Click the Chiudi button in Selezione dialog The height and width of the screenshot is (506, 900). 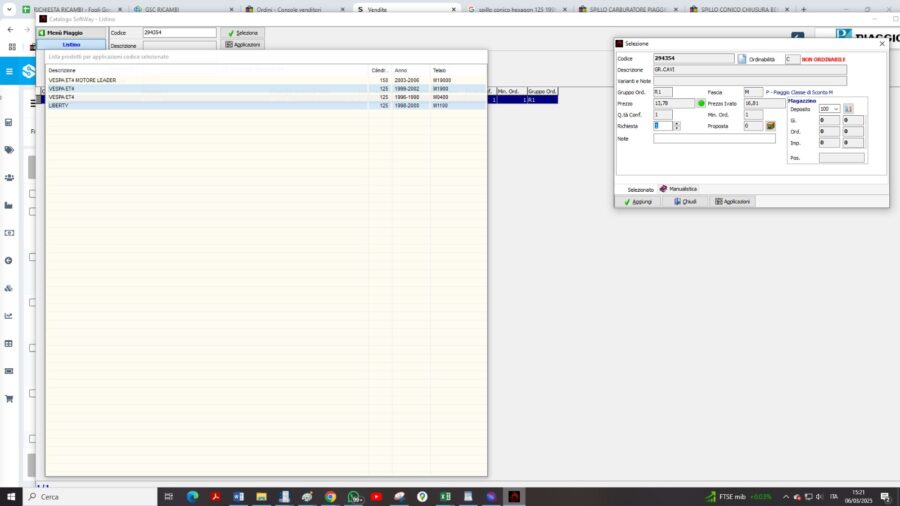(685, 201)
